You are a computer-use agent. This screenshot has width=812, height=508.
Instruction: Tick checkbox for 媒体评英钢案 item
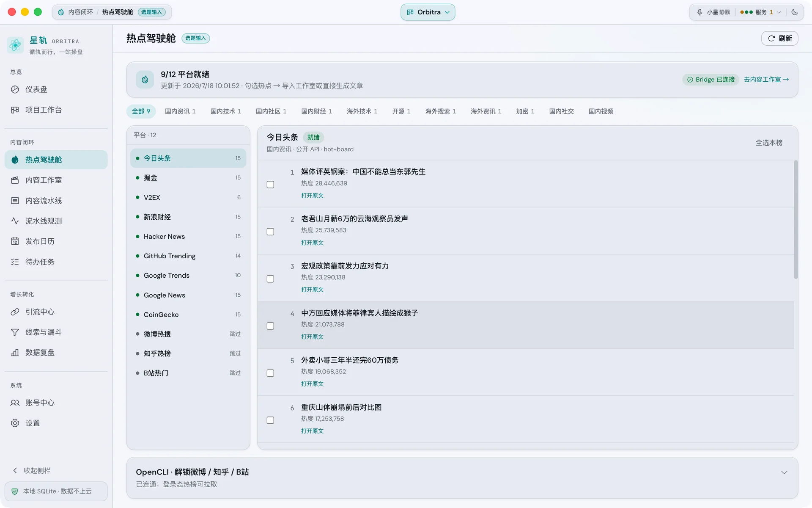click(x=270, y=185)
